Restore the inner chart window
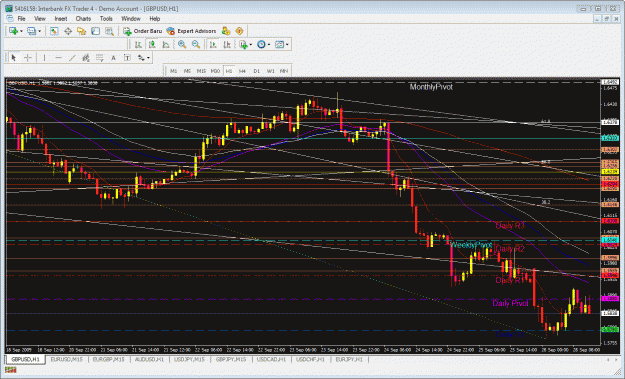 tap(607, 19)
